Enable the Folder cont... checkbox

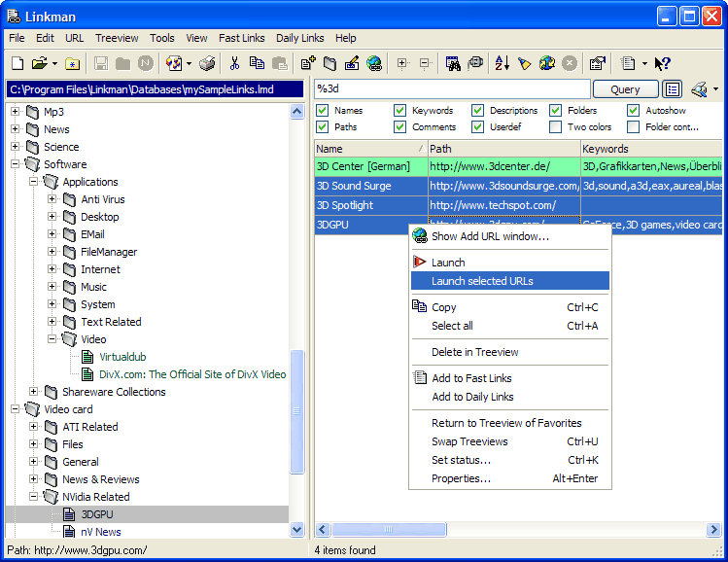[x=634, y=126]
